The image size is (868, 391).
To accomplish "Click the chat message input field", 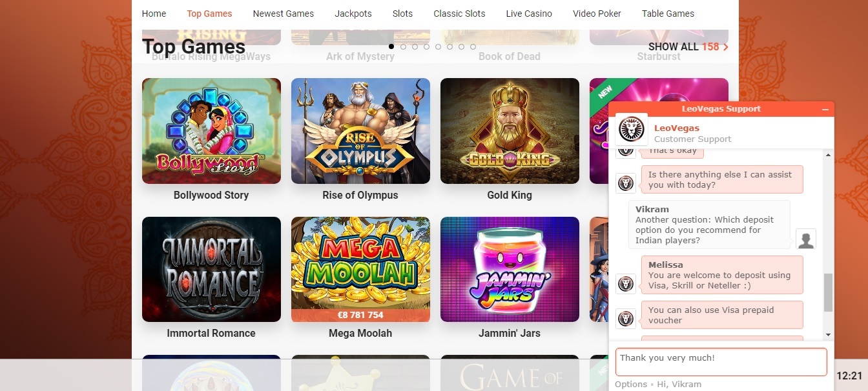I will (721, 362).
